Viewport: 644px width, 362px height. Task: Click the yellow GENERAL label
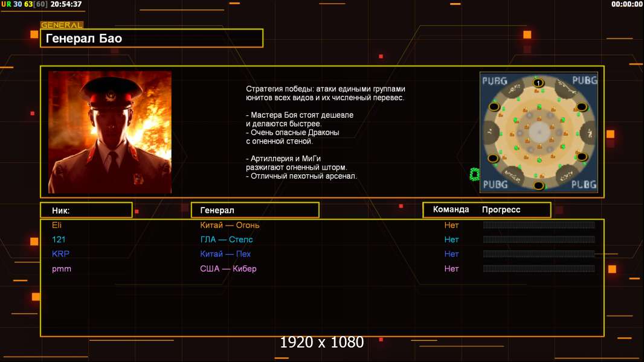tap(62, 25)
